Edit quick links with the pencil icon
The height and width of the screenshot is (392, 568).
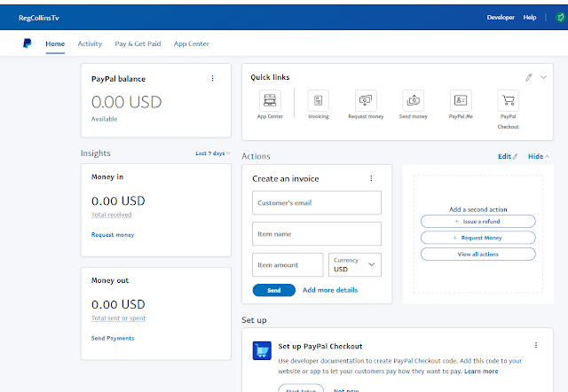click(x=529, y=77)
